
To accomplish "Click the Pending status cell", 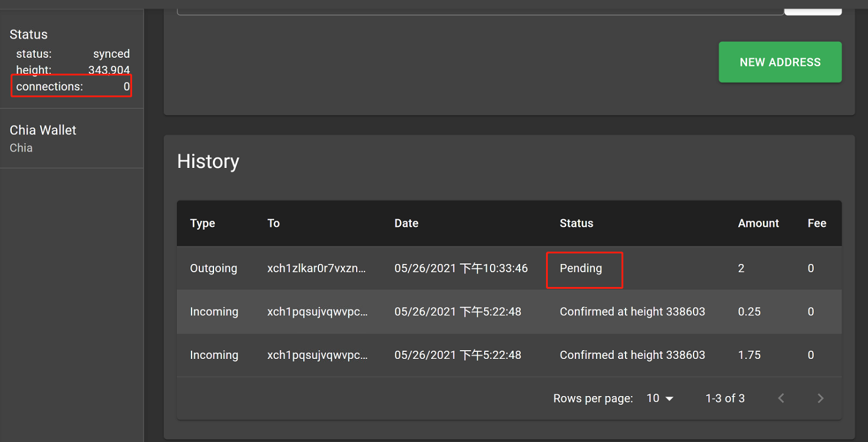I will (x=581, y=268).
